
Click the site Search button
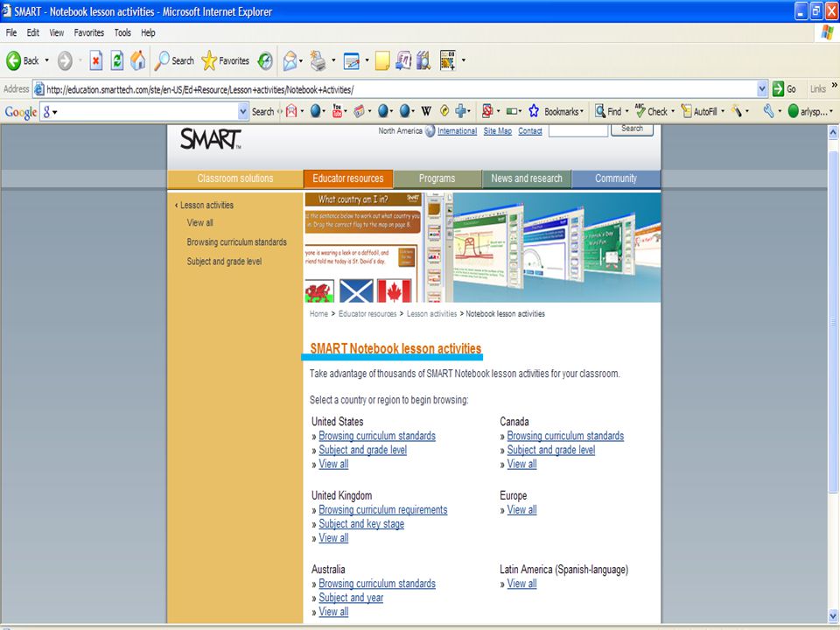[632, 129]
